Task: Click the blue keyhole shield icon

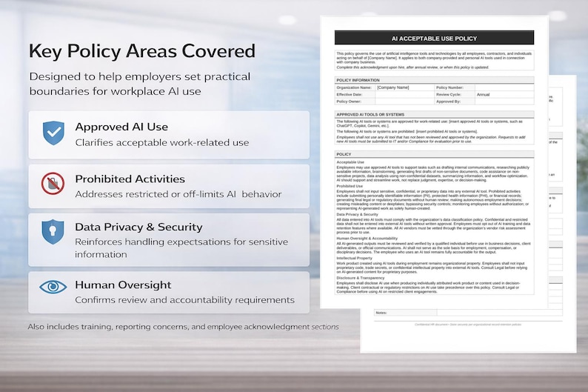Action: click(53, 232)
